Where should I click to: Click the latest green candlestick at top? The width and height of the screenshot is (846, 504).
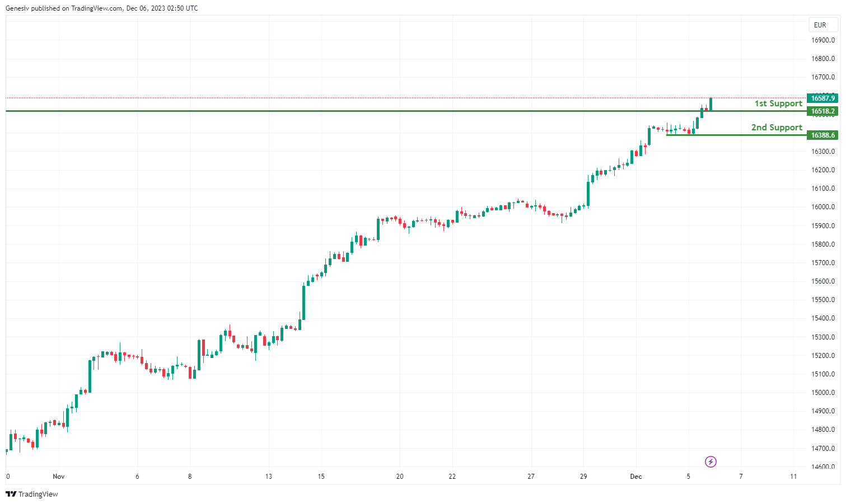[711, 104]
